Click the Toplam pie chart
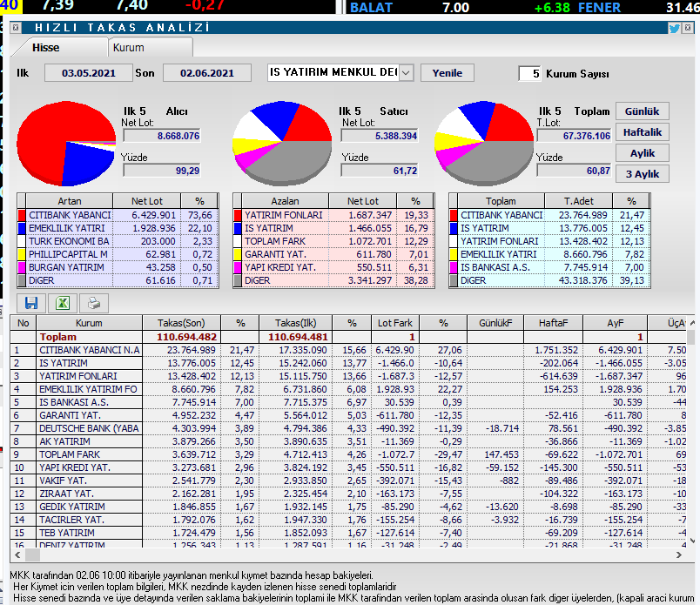The width and height of the screenshot is (700, 605). (484, 143)
